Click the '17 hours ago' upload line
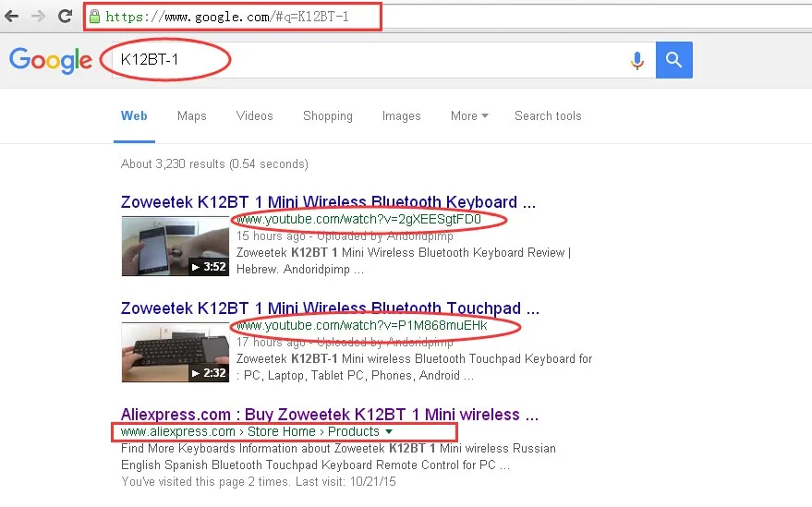Image resolution: width=812 pixels, height=507 pixels. (x=345, y=343)
